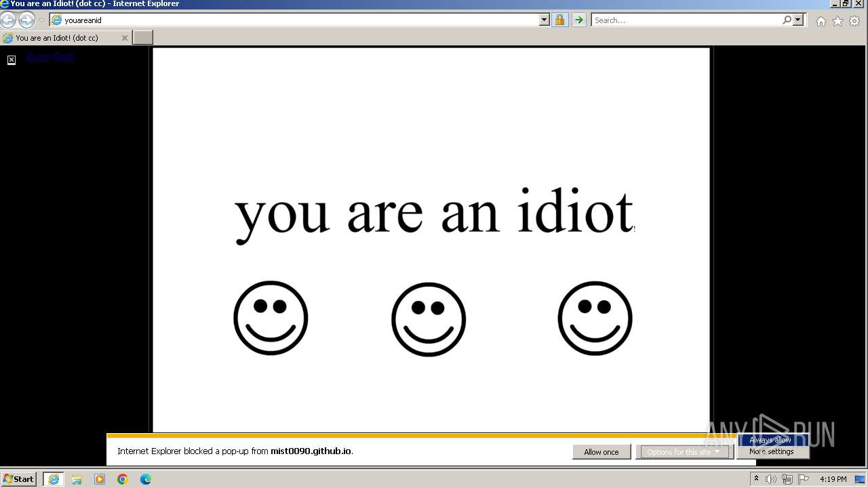Click the green Go arrow button
868x488 pixels.
pos(578,20)
